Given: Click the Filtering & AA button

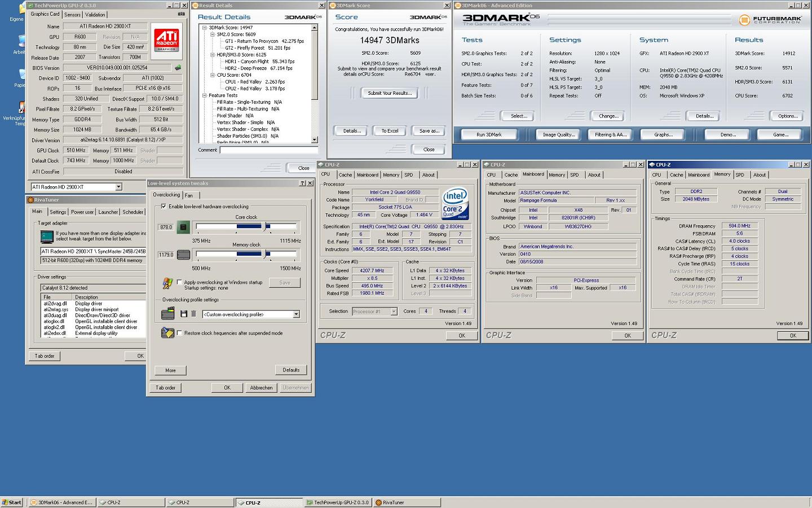Looking at the screenshot, I should coord(610,135).
